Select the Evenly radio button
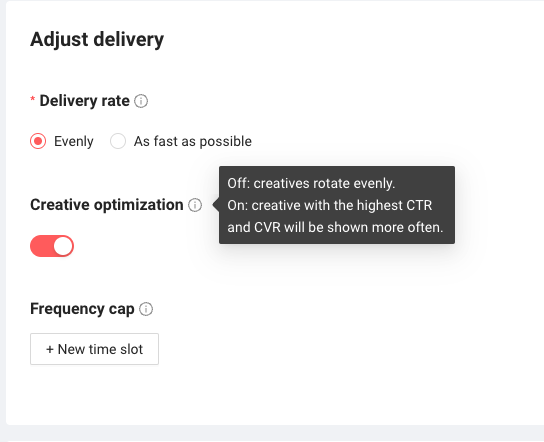Screen dimensions: 544x442 point(38,141)
